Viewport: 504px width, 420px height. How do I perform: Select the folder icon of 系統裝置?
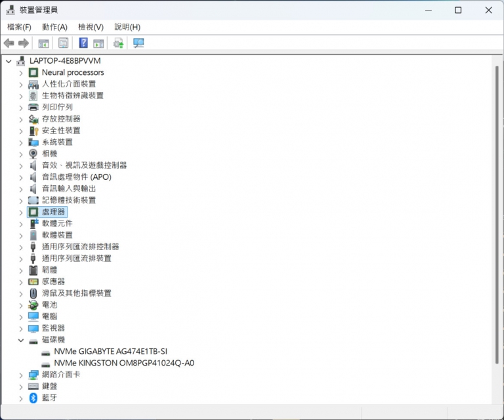(33, 142)
